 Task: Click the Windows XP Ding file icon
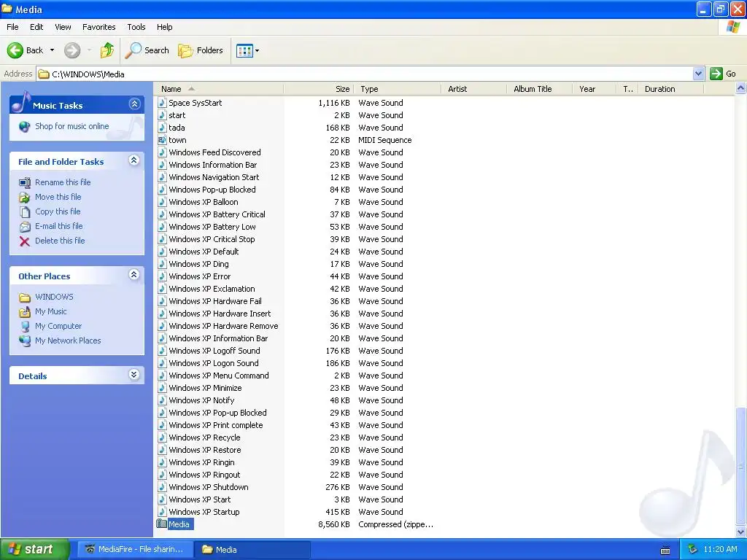(162, 264)
